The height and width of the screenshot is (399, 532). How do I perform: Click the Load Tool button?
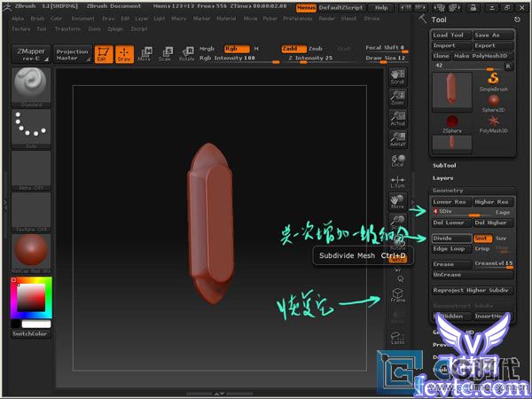pyautogui.click(x=451, y=35)
